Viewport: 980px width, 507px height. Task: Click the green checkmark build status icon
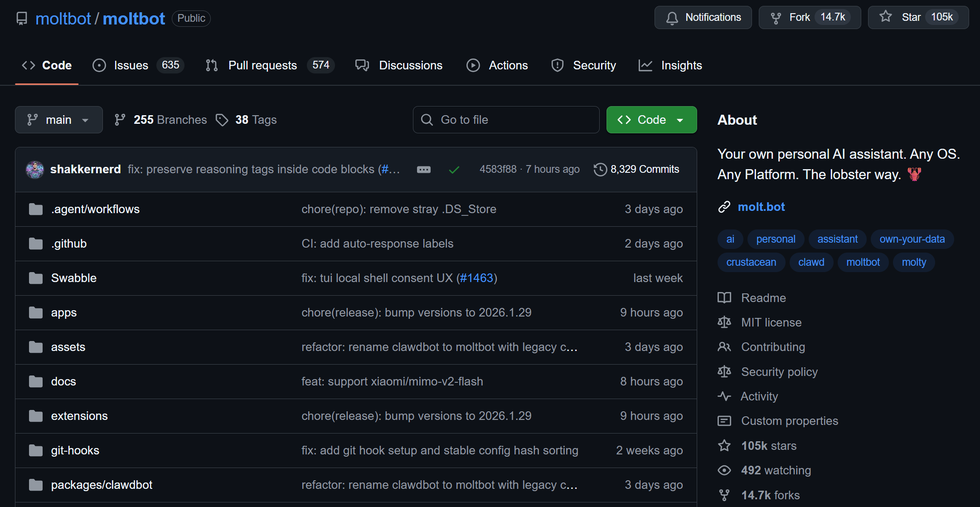point(454,170)
